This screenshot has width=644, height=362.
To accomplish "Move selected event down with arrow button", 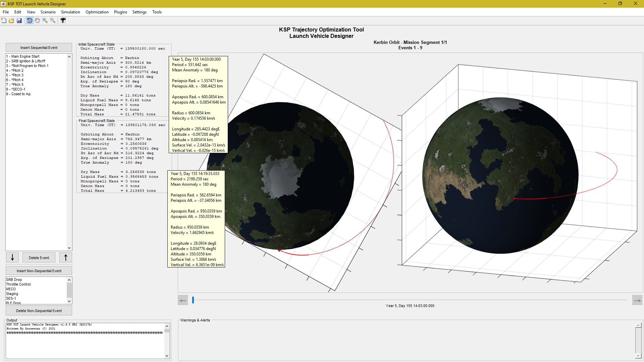I will click(x=12, y=257).
